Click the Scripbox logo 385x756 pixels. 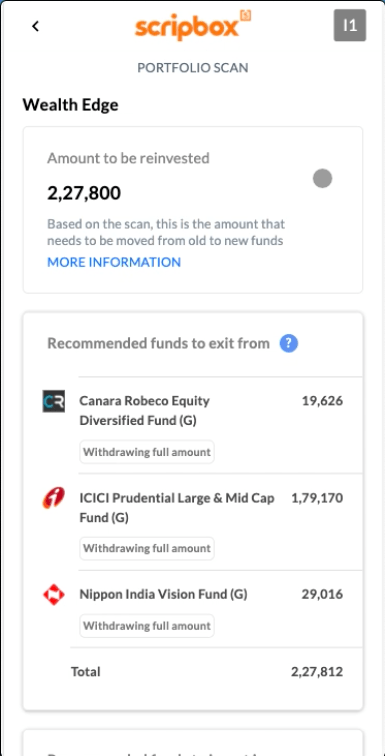click(193, 26)
